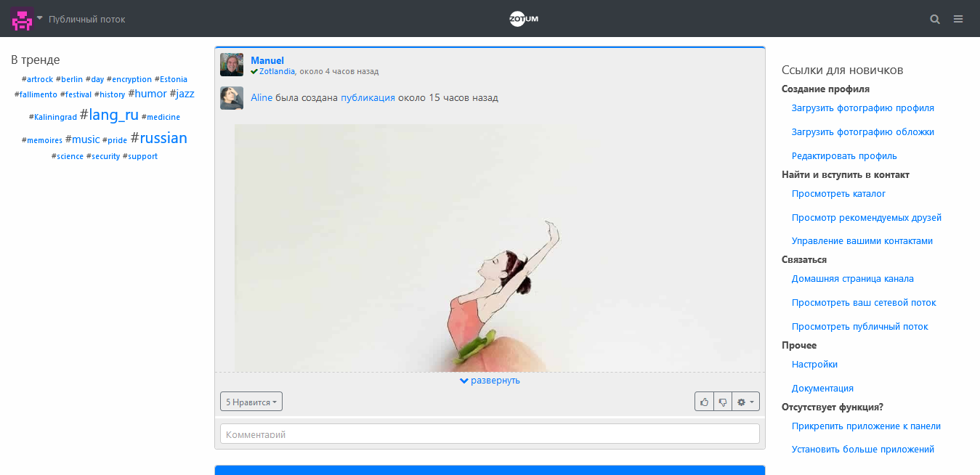The image size is (980, 475).
Task: Click the thumbs-up like button
Action: pyautogui.click(x=704, y=402)
